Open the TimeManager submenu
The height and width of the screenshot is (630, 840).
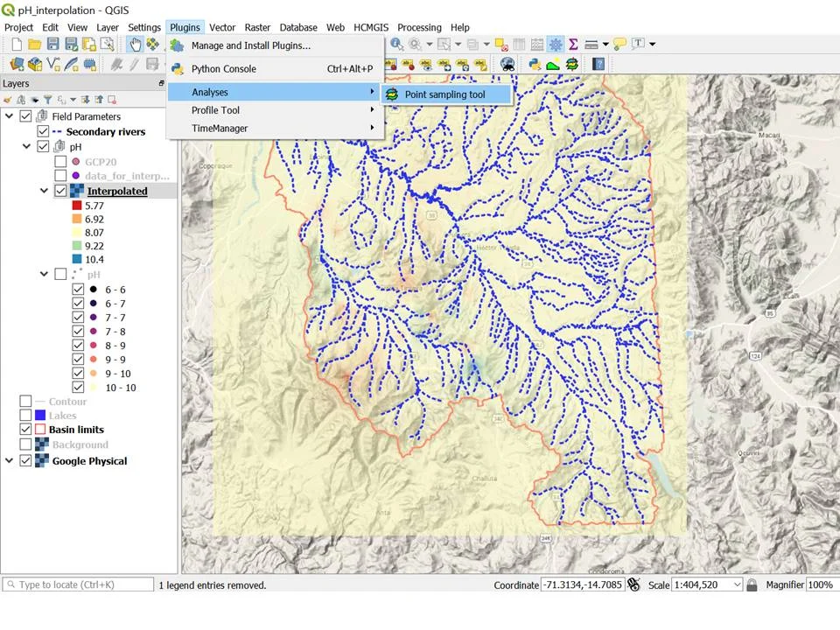coord(276,128)
